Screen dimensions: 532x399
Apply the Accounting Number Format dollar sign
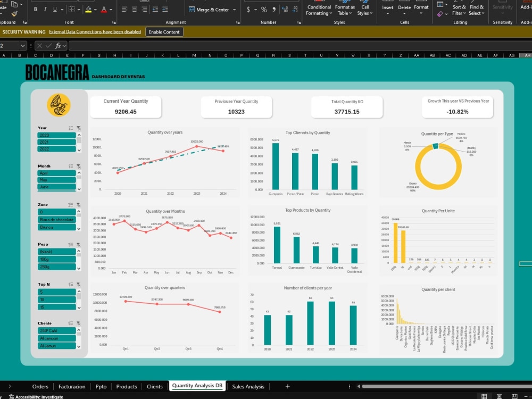click(248, 10)
